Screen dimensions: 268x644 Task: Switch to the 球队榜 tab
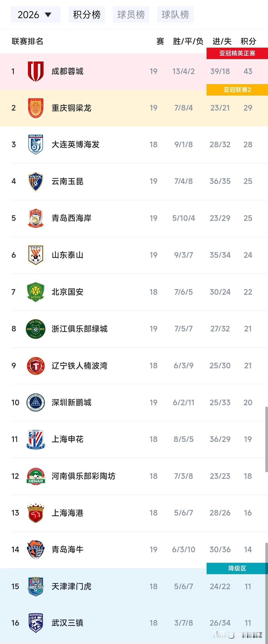pos(175,15)
